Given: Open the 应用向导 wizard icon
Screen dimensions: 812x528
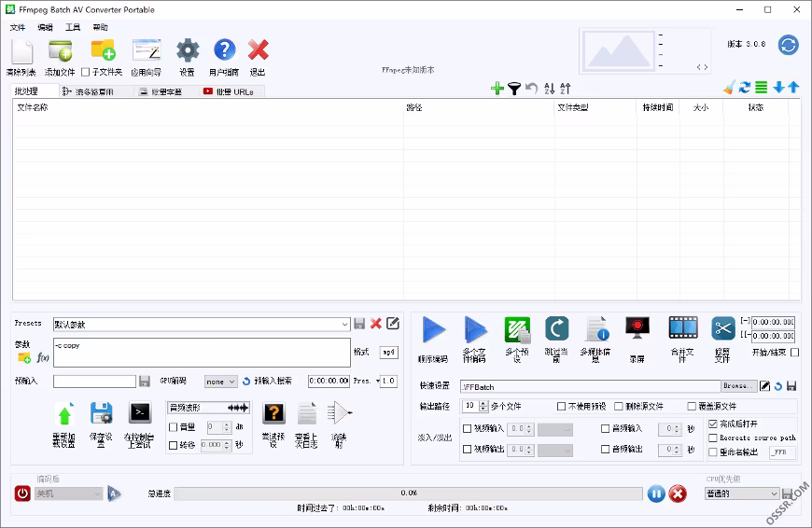Looking at the screenshot, I should 147,50.
